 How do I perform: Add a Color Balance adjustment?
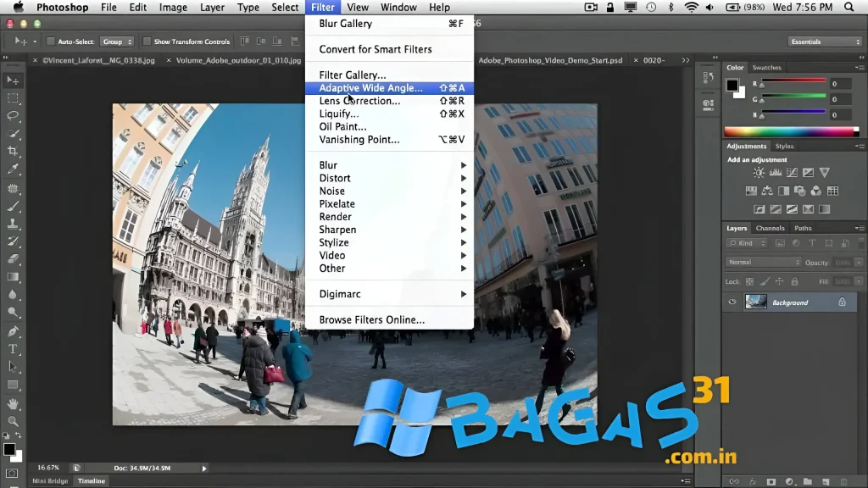(767, 191)
